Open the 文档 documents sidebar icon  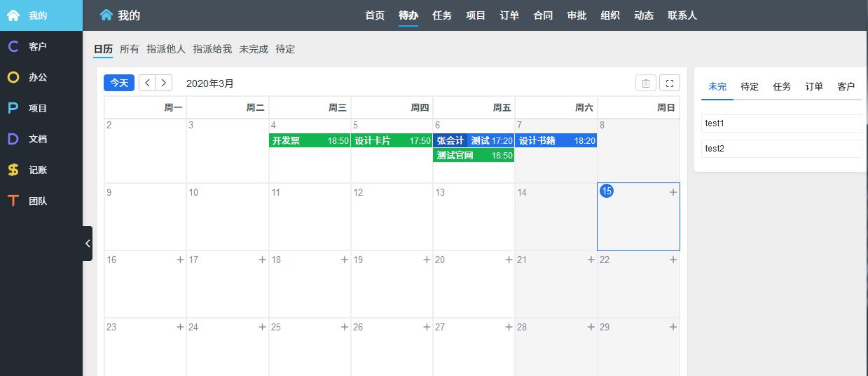coord(13,139)
